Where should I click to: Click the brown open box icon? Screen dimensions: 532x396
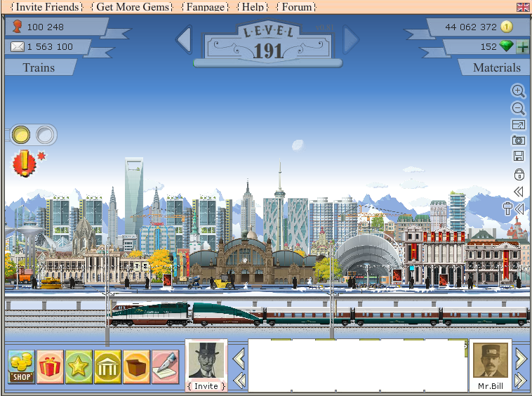point(137,367)
